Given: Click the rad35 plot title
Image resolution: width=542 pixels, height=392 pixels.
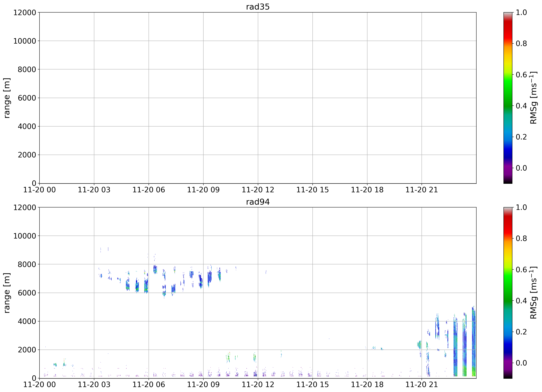Looking at the screenshot, I should (x=258, y=7).
